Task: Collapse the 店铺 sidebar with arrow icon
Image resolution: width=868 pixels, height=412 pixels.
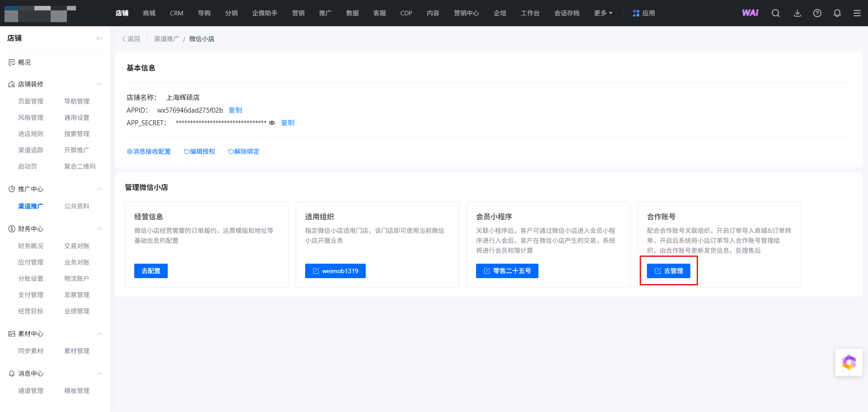Action: [99, 38]
